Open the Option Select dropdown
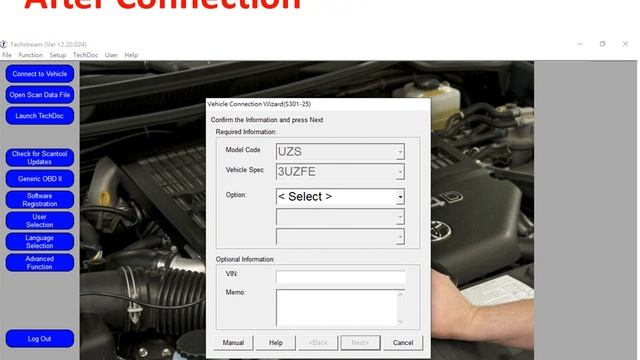 pyautogui.click(x=400, y=197)
